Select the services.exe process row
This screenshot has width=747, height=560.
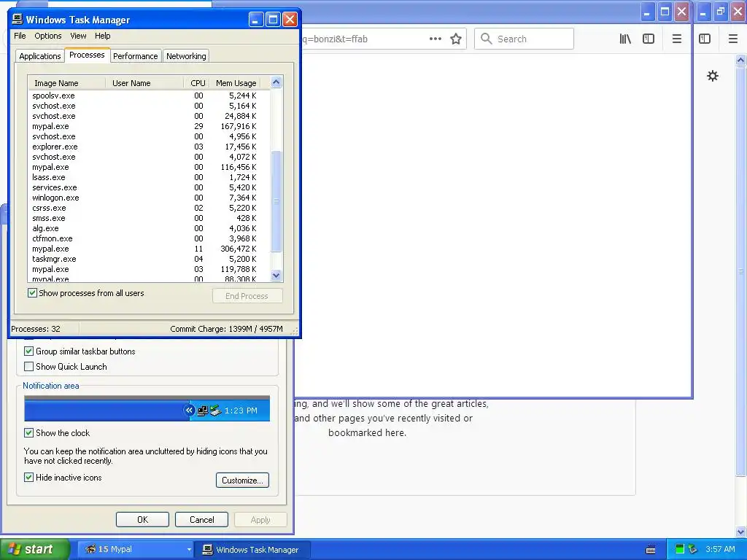tap(149, 187)
